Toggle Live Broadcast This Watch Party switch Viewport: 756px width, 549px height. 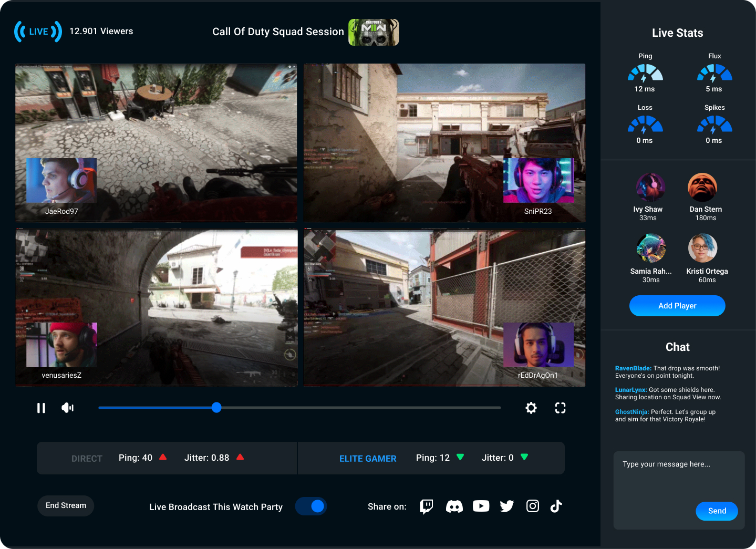(311, 506)
